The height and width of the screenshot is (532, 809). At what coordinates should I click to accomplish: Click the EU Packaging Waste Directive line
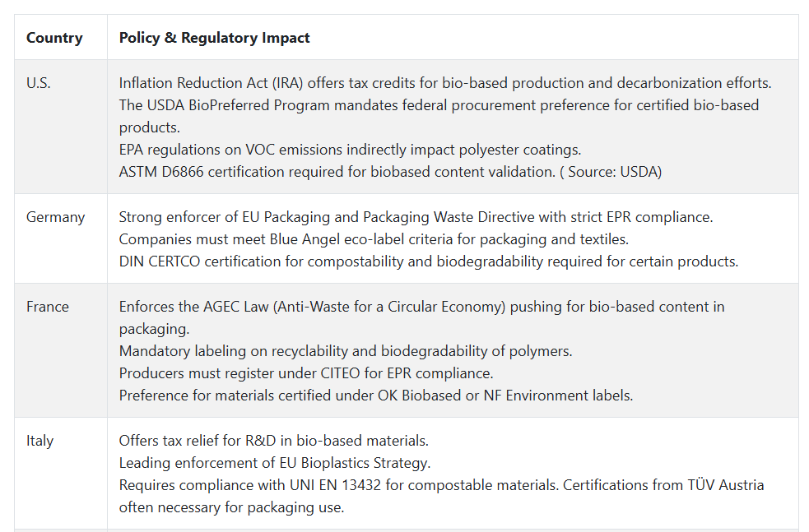(416, 217)
